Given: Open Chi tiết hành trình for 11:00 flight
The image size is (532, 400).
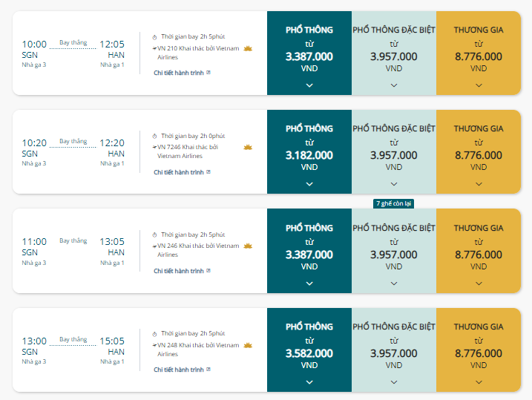Looking at the screenshot, I should (183, 271).
